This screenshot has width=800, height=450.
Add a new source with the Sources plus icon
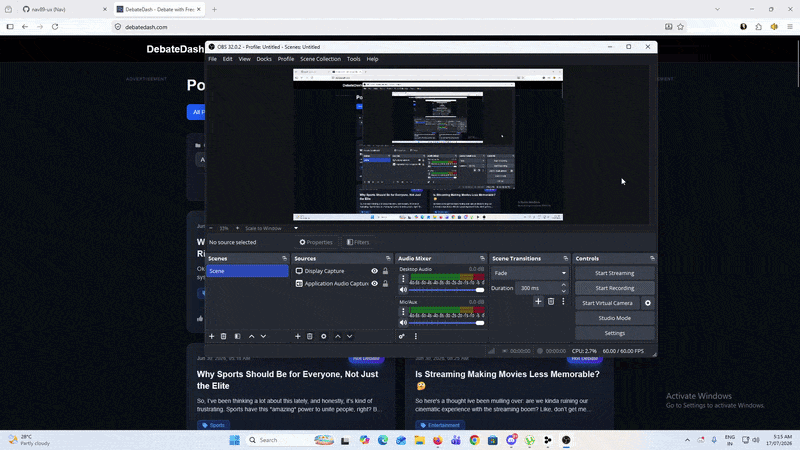coord(297,336)
